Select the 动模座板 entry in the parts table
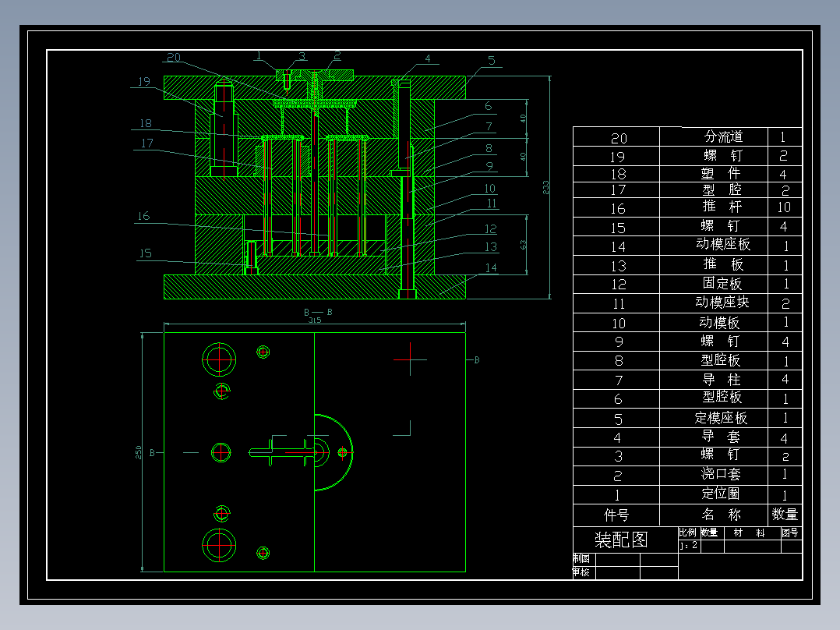 pos(722,244)
